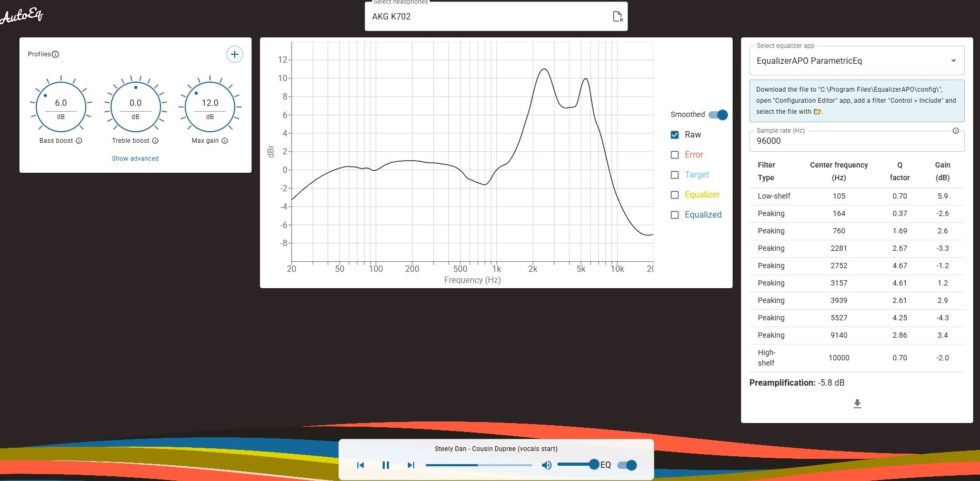Turn off the EQ toggle in player
Viewport: 980px width, 481px height.
pyautogui.click(x=627, y=465)
